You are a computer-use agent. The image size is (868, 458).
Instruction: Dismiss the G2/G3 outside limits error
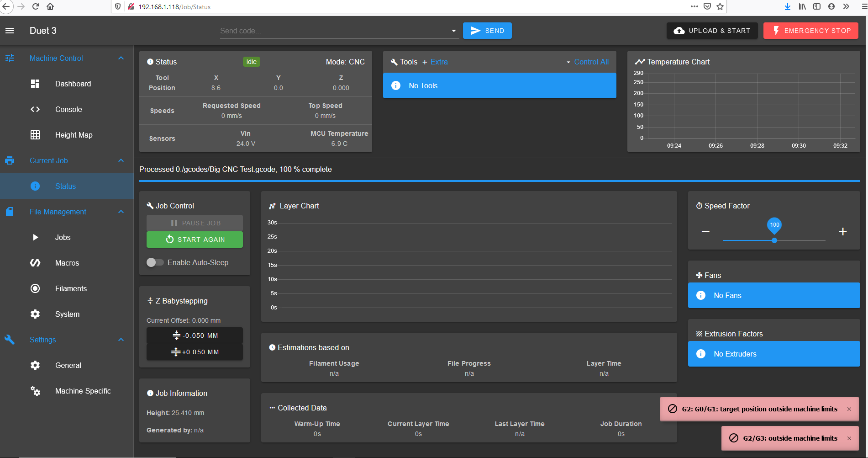point(849,438)
